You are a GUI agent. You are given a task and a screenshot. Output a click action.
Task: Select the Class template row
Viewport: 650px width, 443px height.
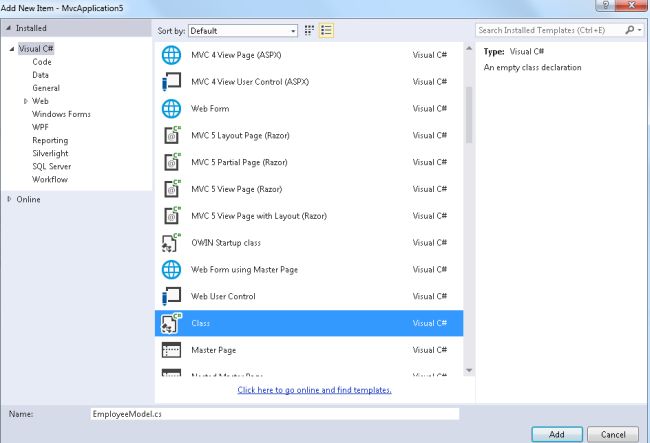pyautogui.click(x=309, y=323)
